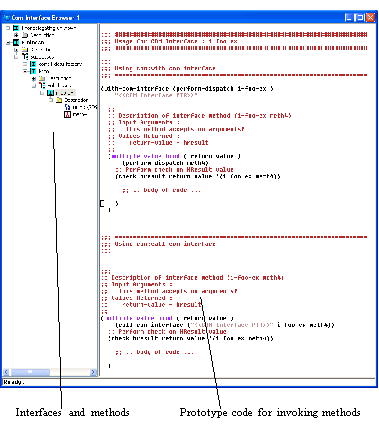Click the 'Ready.' status bar text
The height and width of the screenshot is (429, 379).
tap(13, 382)
